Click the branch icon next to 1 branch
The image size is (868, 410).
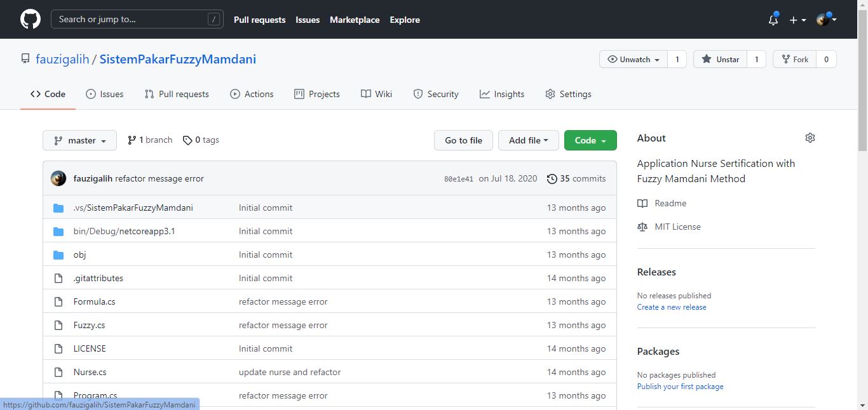(x=132, y=140)
